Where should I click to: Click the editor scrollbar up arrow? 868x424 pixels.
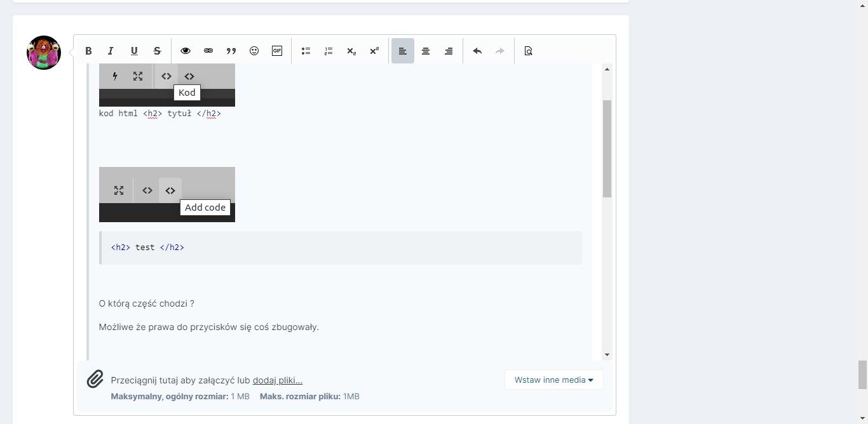[x=607, y=69]
